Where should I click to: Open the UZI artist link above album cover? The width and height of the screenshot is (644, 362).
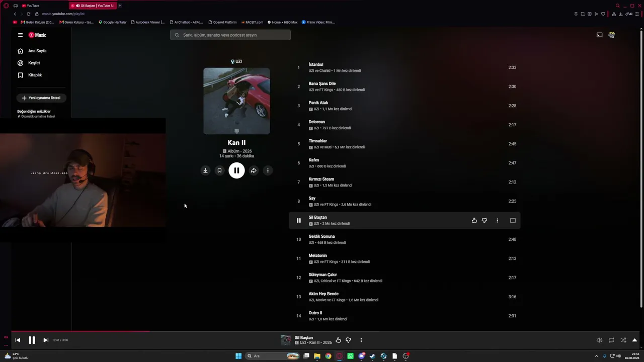(x=236, y=61)
